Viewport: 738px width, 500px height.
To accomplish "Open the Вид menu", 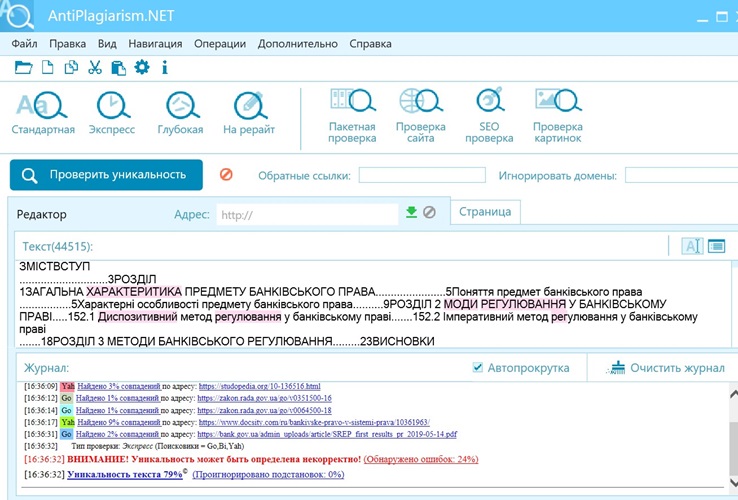I will pos(107,44).
